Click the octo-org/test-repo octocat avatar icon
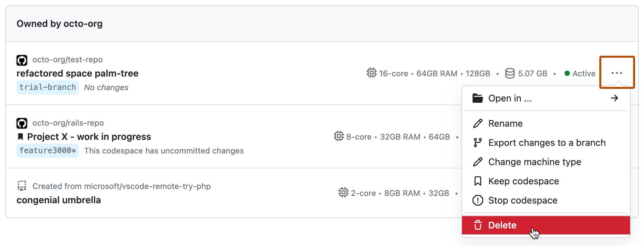This screenshot has height=246, width=644. click(x=22, y=60)
